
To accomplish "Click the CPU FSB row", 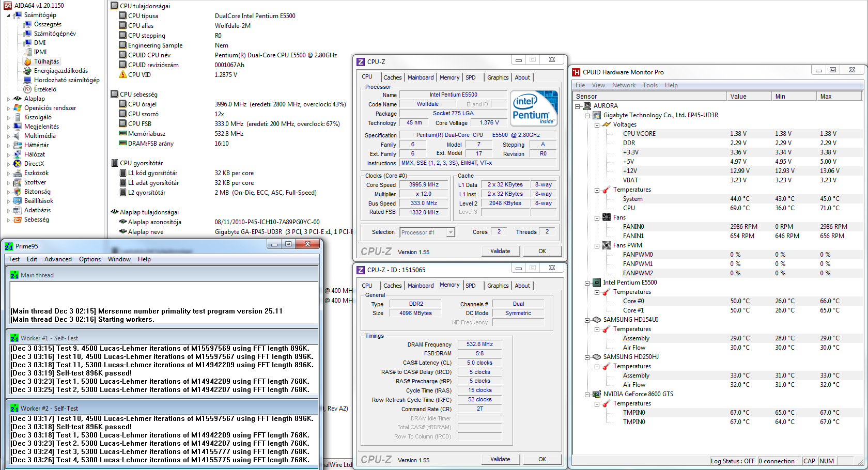I will tap(229, 124).
